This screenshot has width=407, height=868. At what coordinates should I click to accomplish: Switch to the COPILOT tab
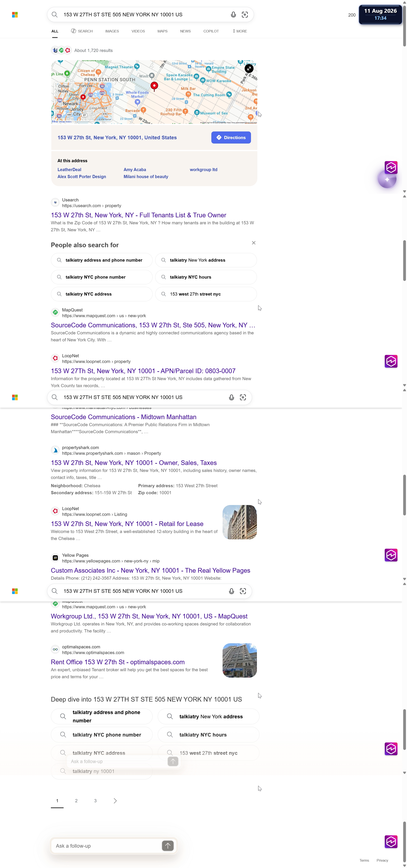211,31
